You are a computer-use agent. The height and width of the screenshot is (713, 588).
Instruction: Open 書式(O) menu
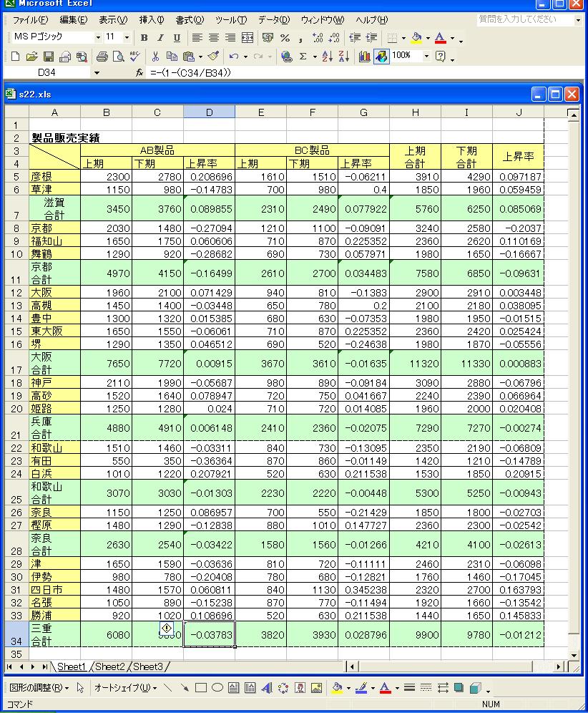pyautogui.click(x=190, y=20)
